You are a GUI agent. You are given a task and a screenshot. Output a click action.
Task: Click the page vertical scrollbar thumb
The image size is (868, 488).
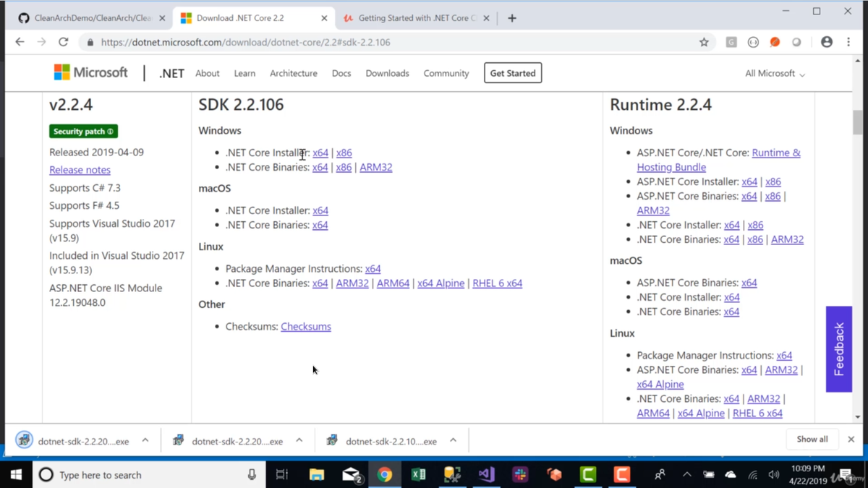(858, 121)
